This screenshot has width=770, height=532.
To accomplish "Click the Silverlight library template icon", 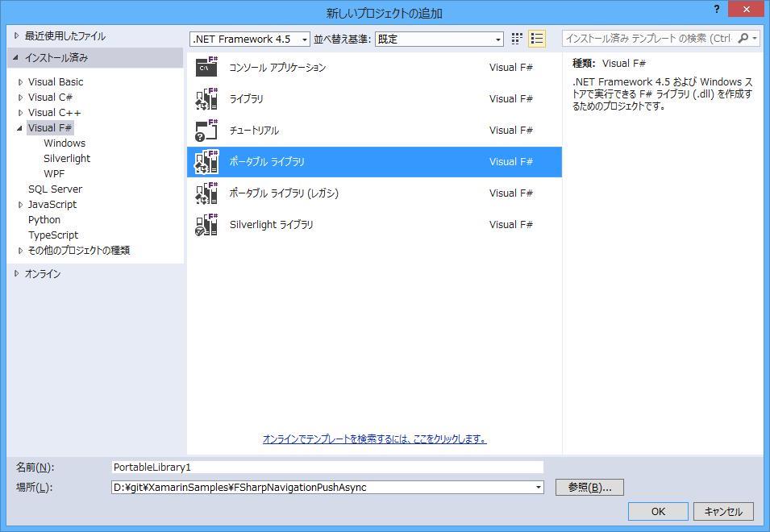I will [206, 225].
